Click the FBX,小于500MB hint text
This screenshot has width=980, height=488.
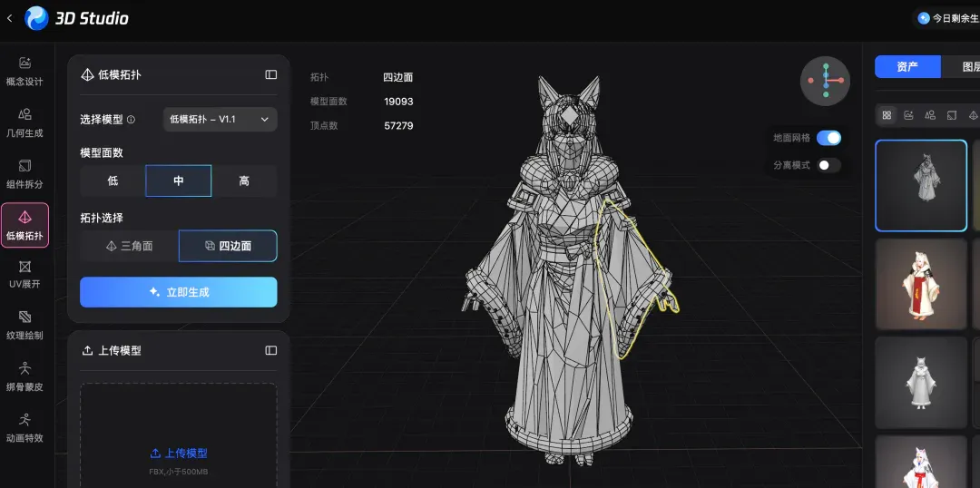(179, 471)
